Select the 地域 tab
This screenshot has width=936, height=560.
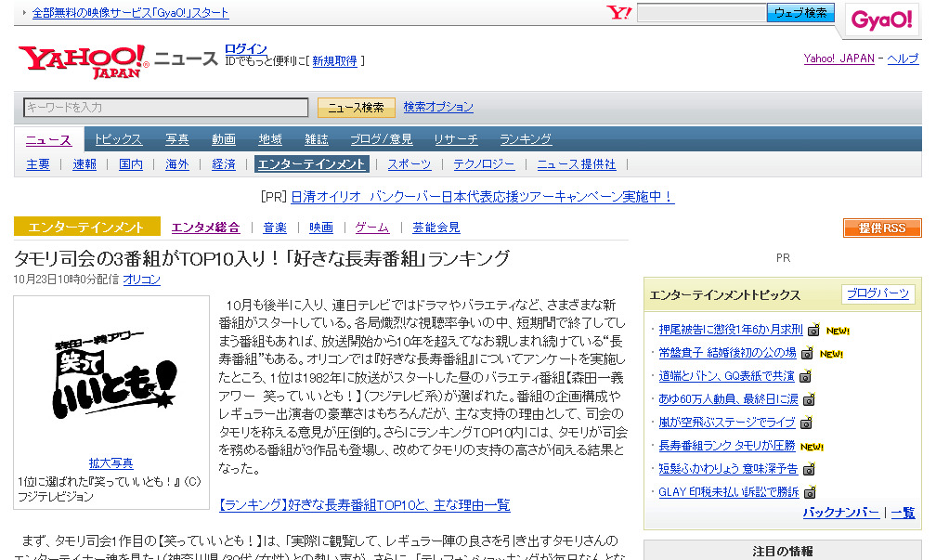click(x=270, y=139)
